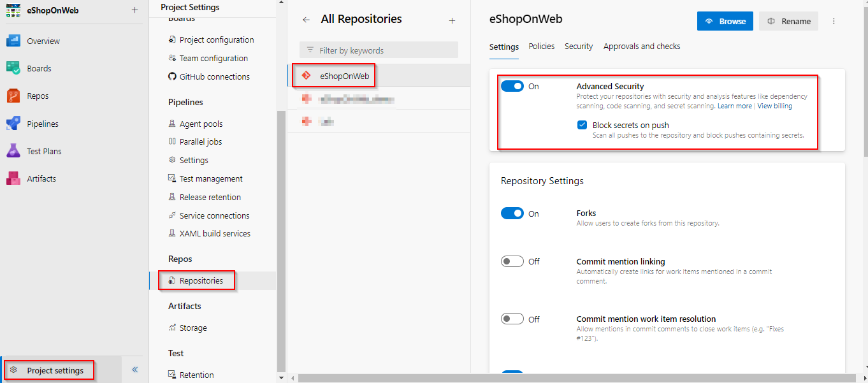The height and width of the screenshot is (383, 868).
Task: Open Artifacts via its sidebar icon
Action: tap(13, 178)
